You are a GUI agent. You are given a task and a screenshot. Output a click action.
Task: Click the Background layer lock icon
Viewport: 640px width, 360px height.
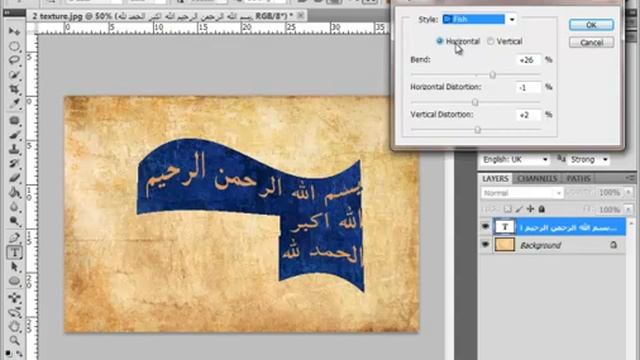[613, 245]
